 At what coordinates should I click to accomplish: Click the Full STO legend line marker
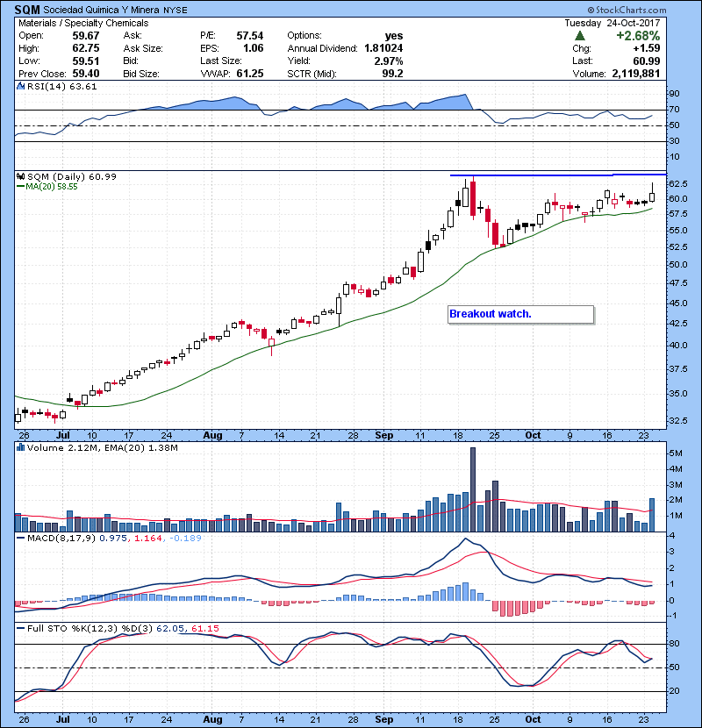click(21, 629)
